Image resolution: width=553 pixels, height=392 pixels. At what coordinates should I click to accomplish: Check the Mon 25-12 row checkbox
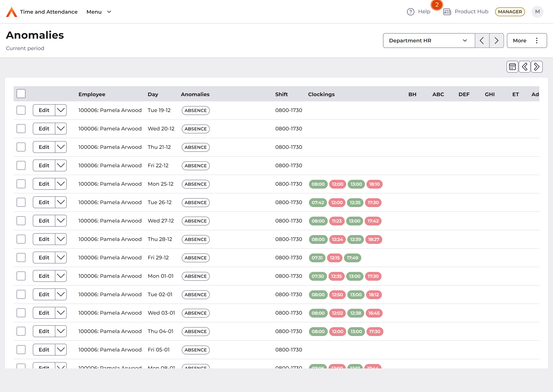click(x=21, y=184)
